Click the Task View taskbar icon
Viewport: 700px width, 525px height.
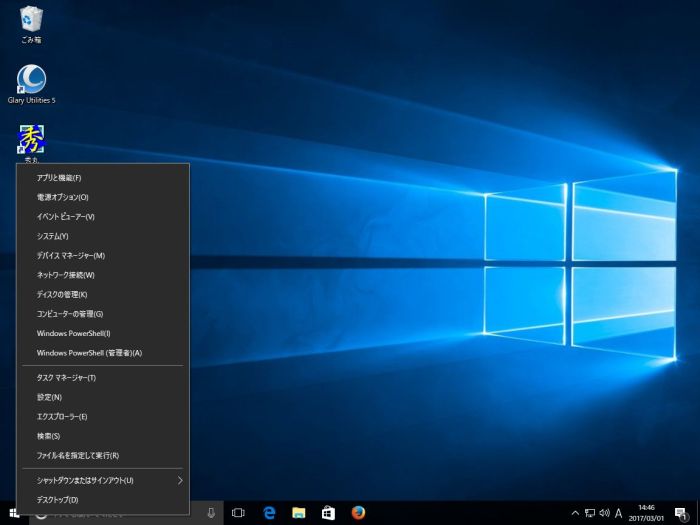[x=238, y=512]
